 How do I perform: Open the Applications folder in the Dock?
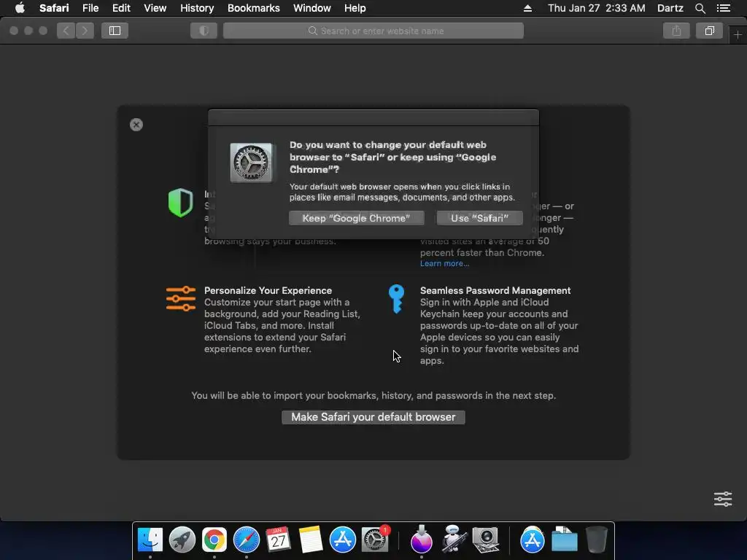[532, 540]
